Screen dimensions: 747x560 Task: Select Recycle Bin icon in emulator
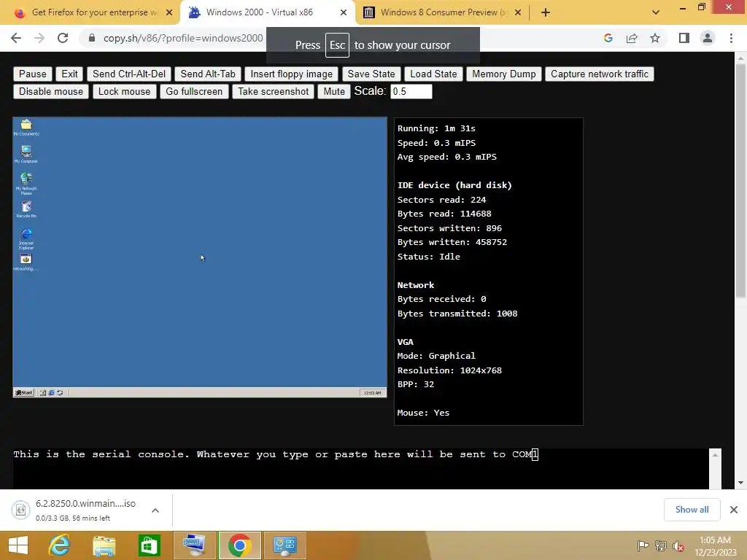[x=26, y=209]
